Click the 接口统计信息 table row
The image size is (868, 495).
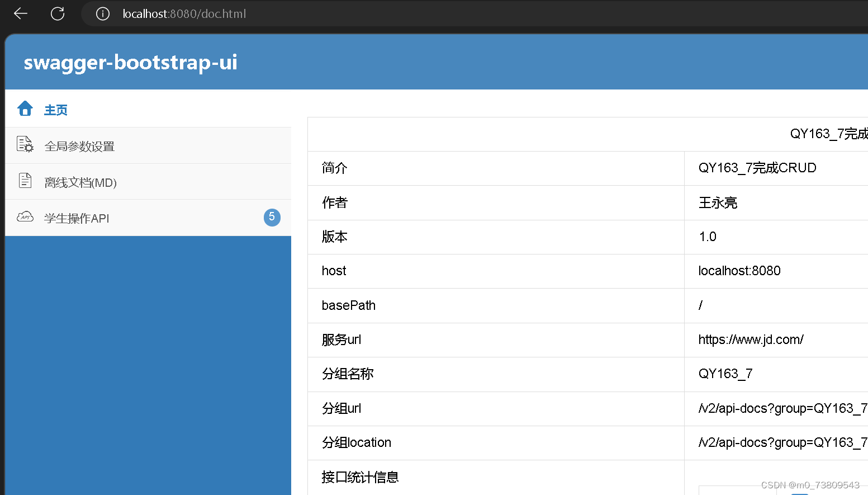pyautogui.click(x=361, y=477)
